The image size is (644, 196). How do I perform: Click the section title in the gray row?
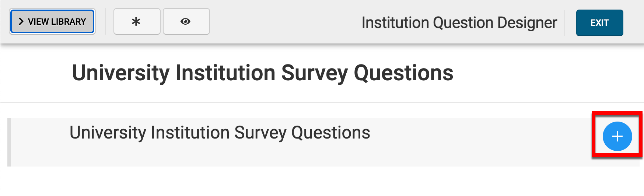pyautogui.click(x=220, y=133)
